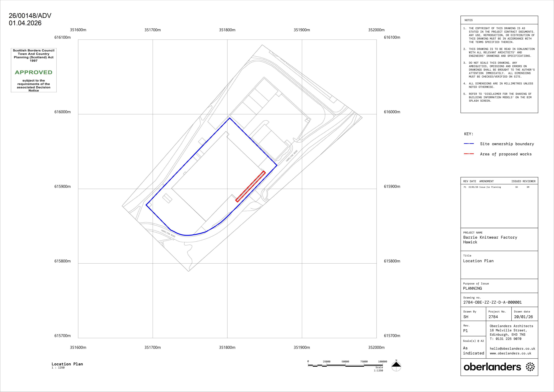Click the phone number T: 0131 225 9070

(x=505, y=339)
